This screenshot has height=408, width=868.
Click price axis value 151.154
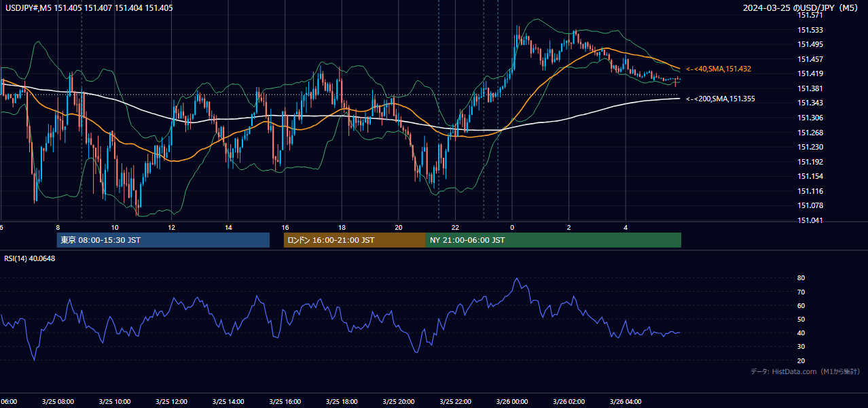tap(810, 176)
